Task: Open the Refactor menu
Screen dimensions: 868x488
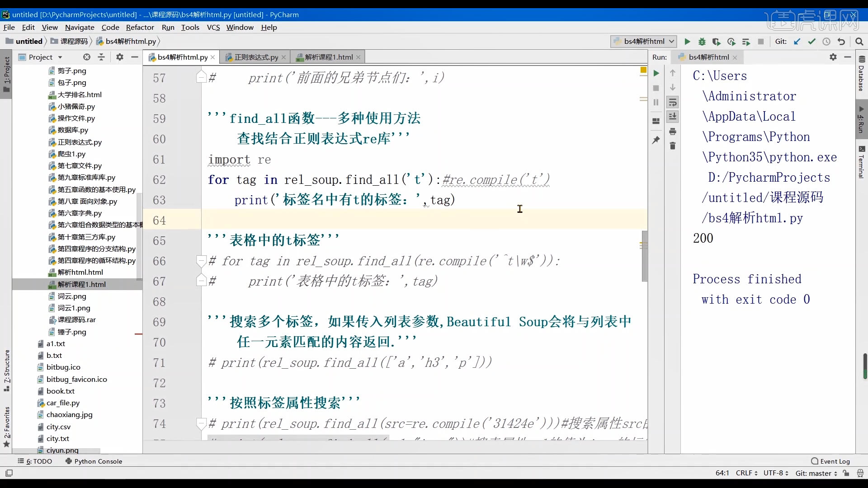Action: (140, 27)
